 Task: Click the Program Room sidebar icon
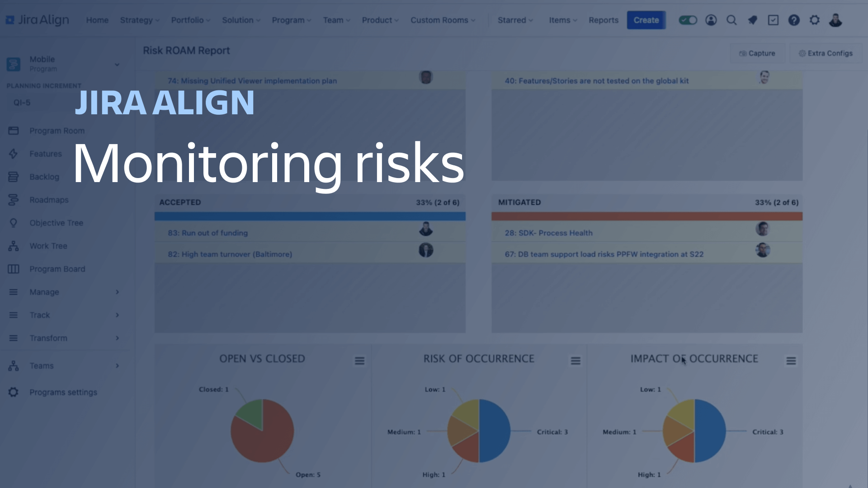tap(14, 130)
